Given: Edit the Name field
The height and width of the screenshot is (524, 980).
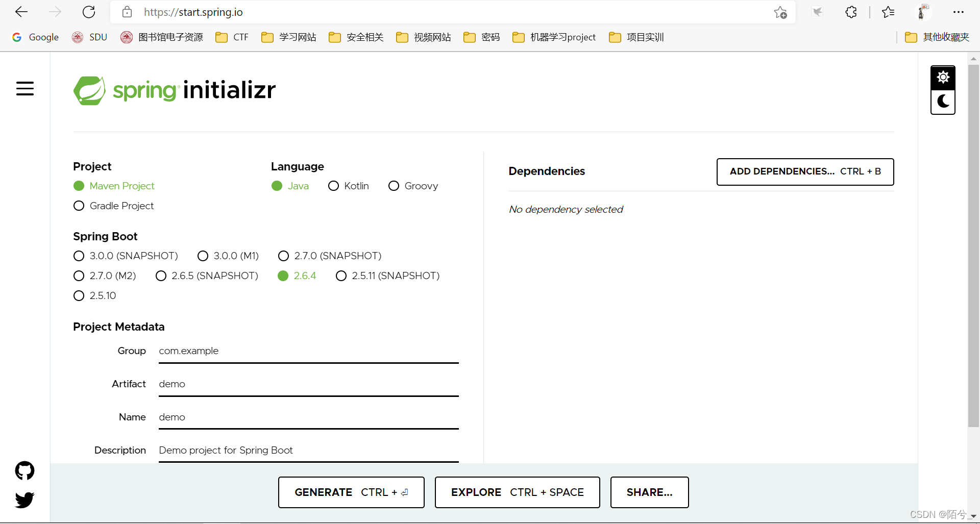Looking at the screenshot, I should pos(308,417).
